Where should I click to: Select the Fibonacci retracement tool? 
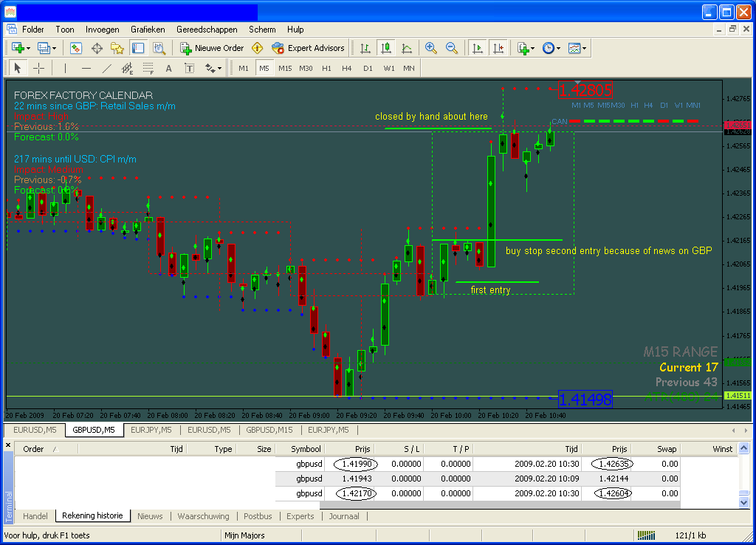click(148, 69)
